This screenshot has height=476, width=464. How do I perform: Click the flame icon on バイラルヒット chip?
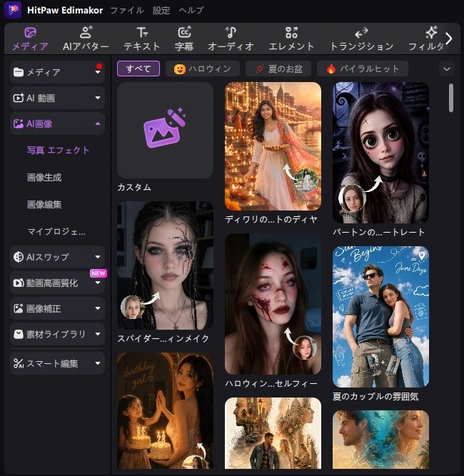click(x=331, y=69)
